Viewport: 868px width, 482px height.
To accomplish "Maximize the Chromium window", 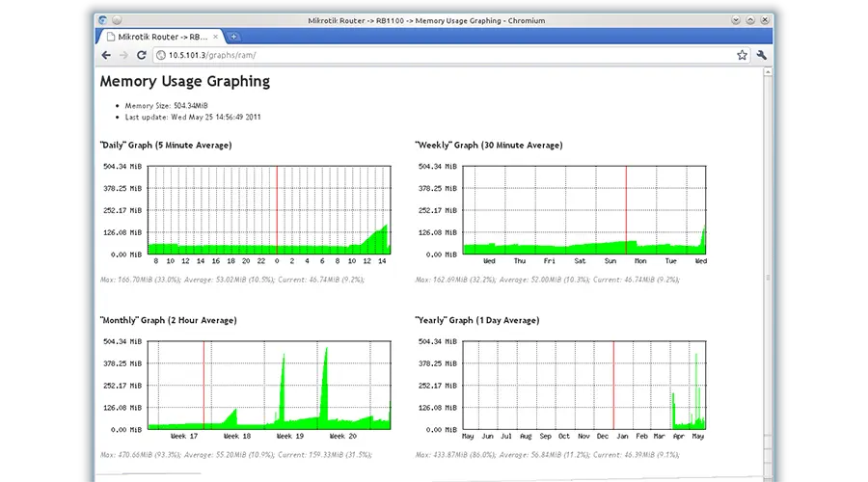I will pos(750,20).
